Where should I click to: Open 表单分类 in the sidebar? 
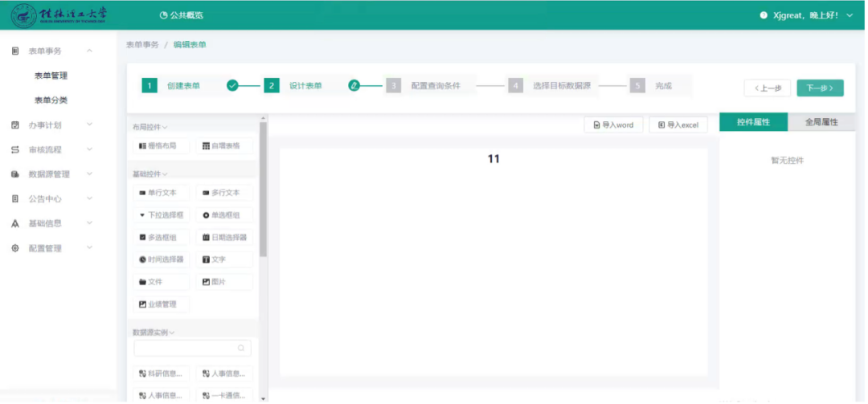tap(51, 100)
